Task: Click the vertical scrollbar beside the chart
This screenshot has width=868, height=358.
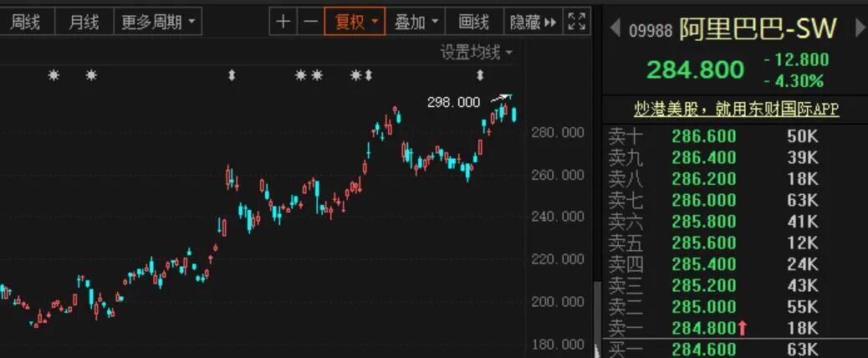Action: coord(597,318)
